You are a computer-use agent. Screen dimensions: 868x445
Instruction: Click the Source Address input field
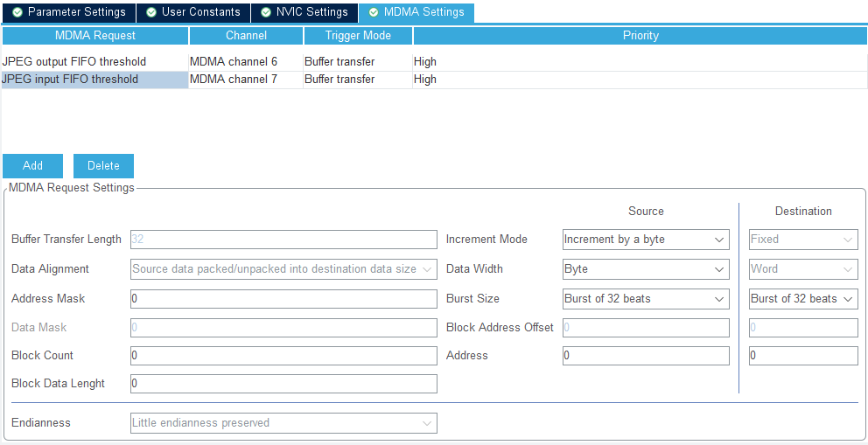[646, 356]
